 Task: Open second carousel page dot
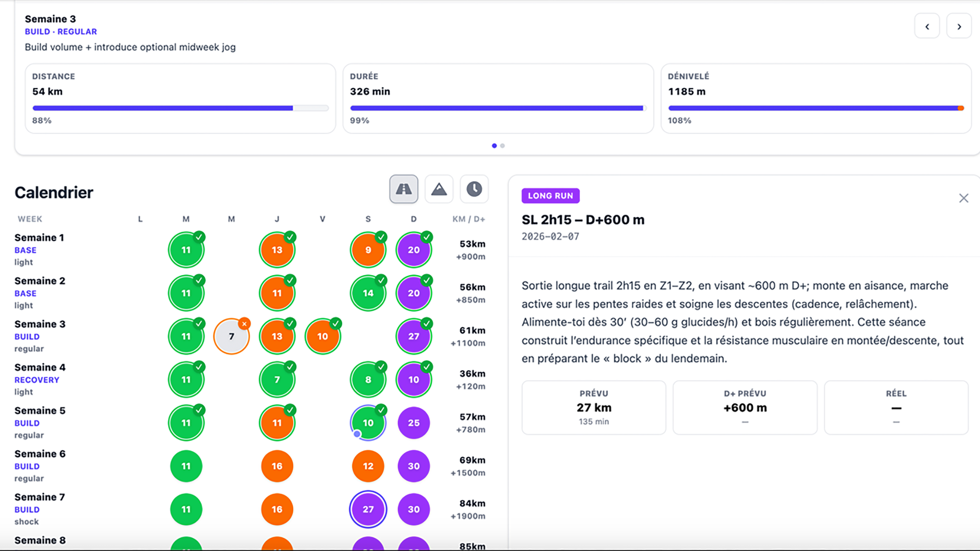503,146
